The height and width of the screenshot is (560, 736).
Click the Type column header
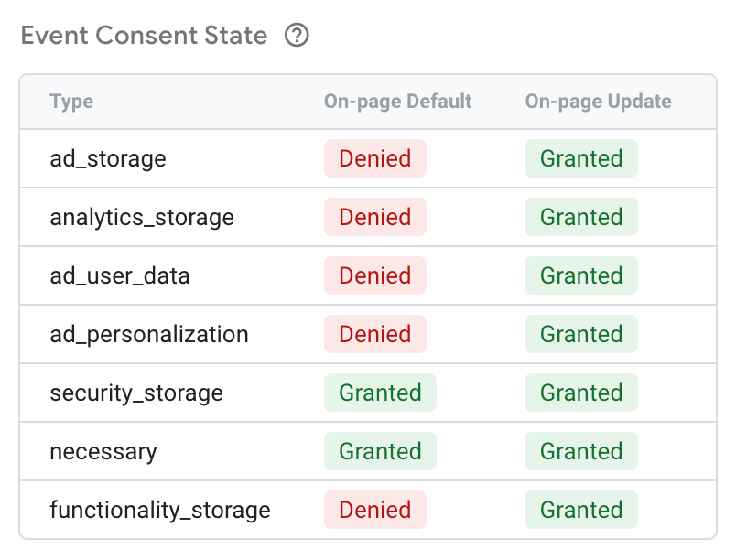(71, 102)
